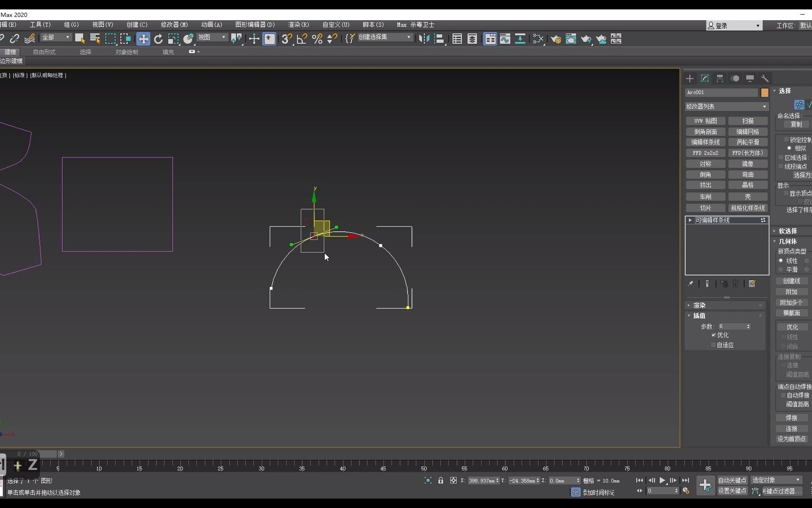812x508 pixels.
Task: Click the Arc001 object color swatch
Action: click(765, 93)
